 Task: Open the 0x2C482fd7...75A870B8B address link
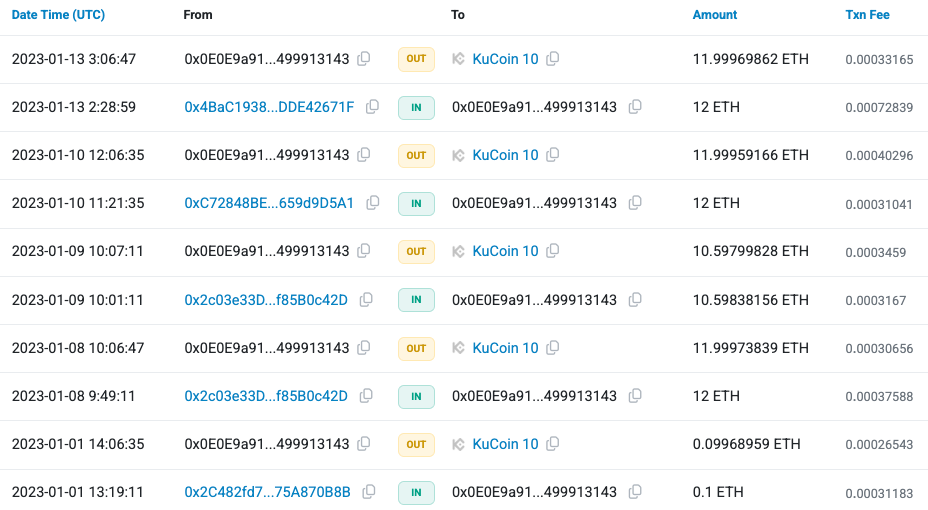pos(267,492)
